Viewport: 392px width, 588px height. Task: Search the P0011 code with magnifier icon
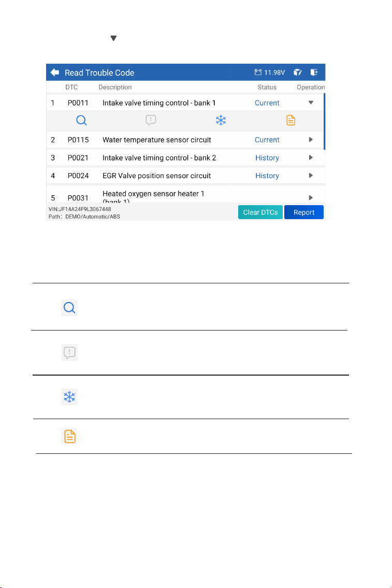(x=81, y=120)
